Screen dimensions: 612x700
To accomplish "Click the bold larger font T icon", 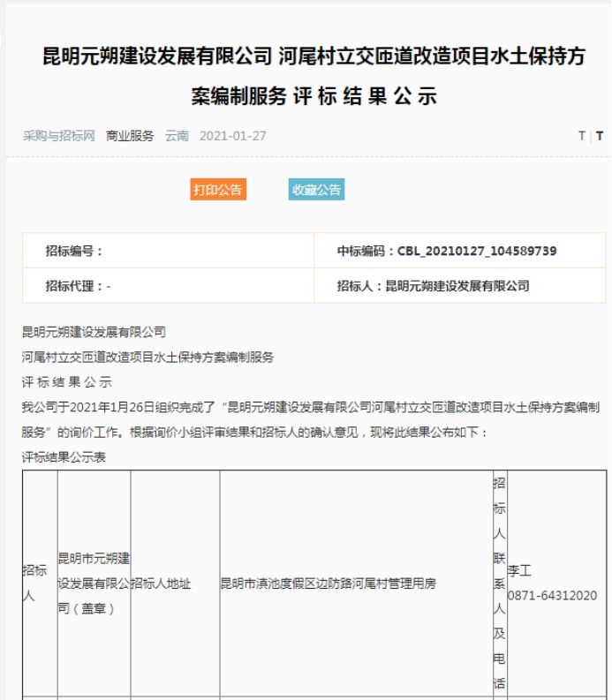I will pos(600,136).
